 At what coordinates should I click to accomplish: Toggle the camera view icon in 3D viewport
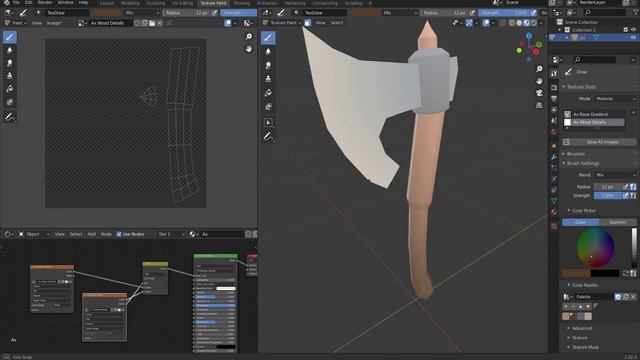(539, 93)
